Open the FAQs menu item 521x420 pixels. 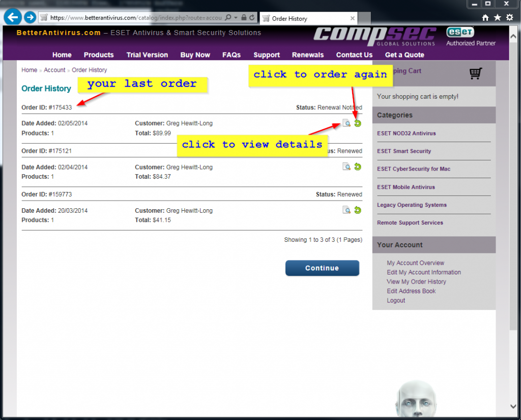[x=231, y=55]
